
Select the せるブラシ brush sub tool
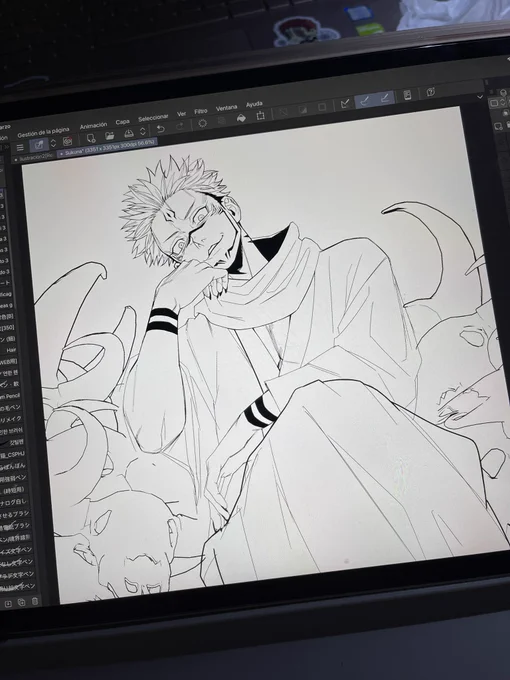pos(14,514)
